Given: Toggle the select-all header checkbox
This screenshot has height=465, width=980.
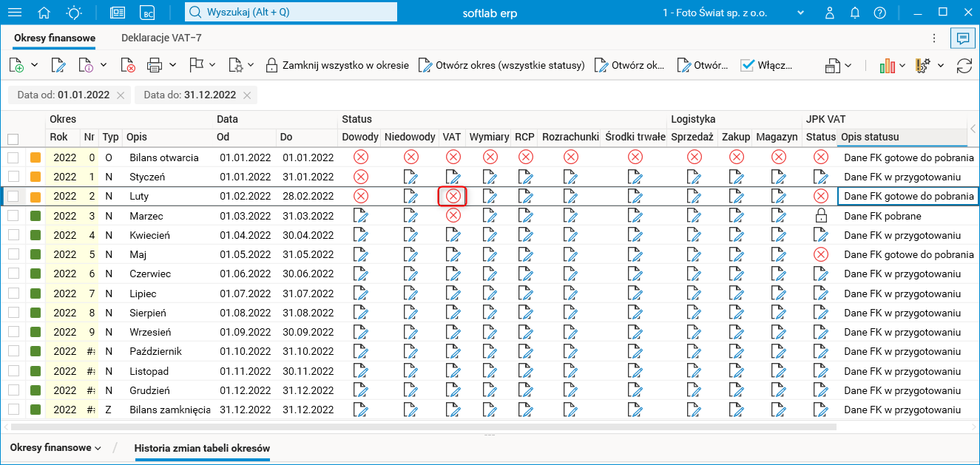Looking at the screenshot, I should (13, 139).
